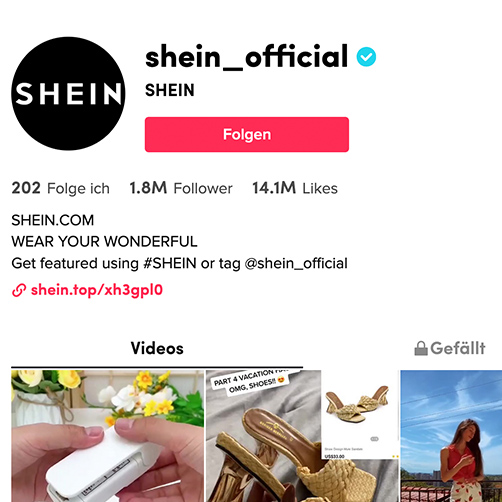
Task: Follow the account with Folgen button
Action: (247, 134)
